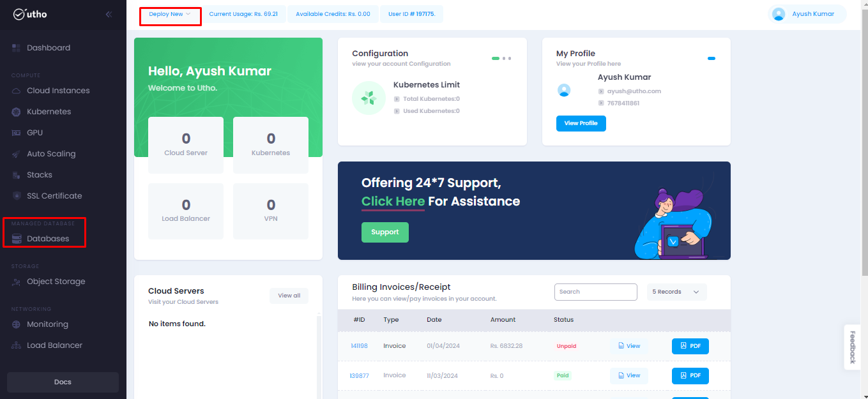The width and height of the screenshot is (868, 399).
Task: Click the Unpaid status badge
Action: [567, 346]
